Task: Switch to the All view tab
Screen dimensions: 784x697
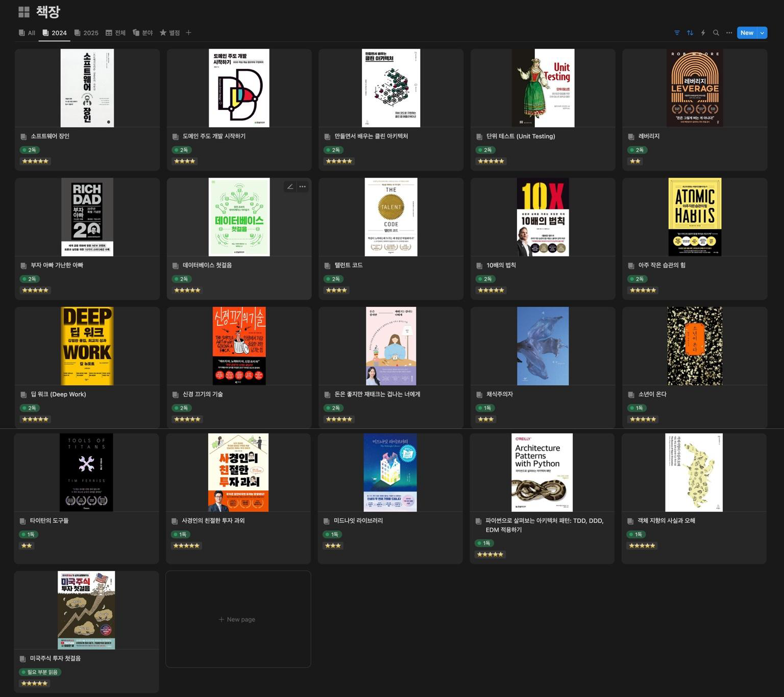Action: (x=27, y=33)
